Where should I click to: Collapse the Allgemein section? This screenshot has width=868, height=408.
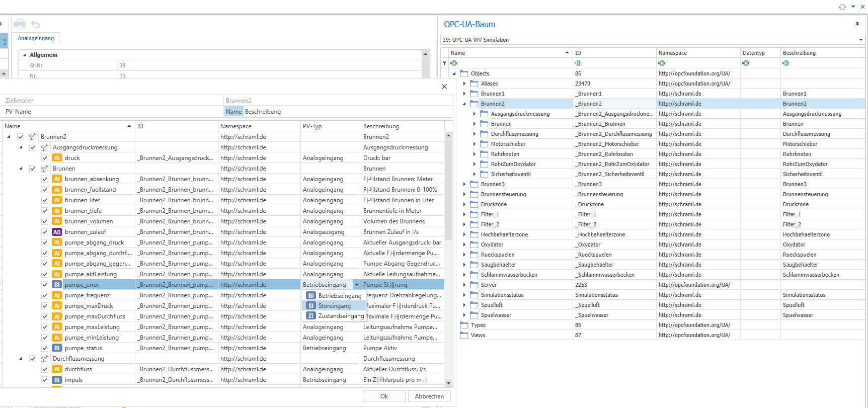click(x=25, y=55)
